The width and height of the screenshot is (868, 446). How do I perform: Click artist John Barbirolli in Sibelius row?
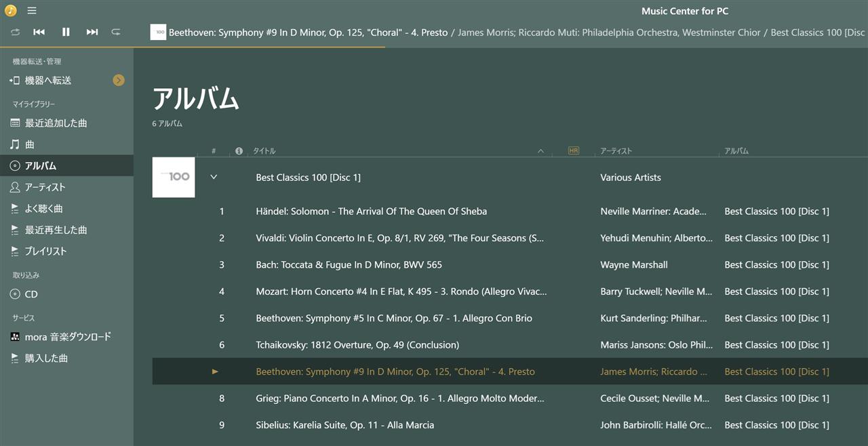656,425
